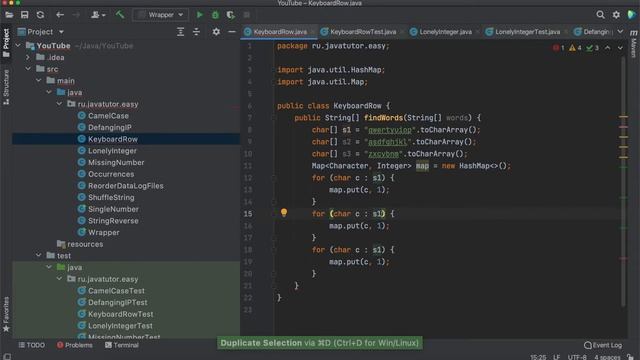Open Project panel gear options
This screenshot has height=360, width=640.
click(216, 32)
